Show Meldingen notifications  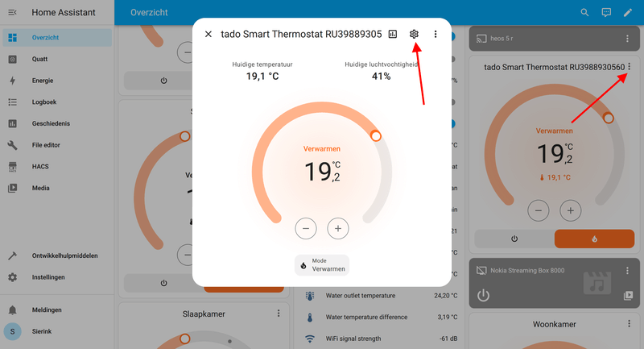pos(57,310)
